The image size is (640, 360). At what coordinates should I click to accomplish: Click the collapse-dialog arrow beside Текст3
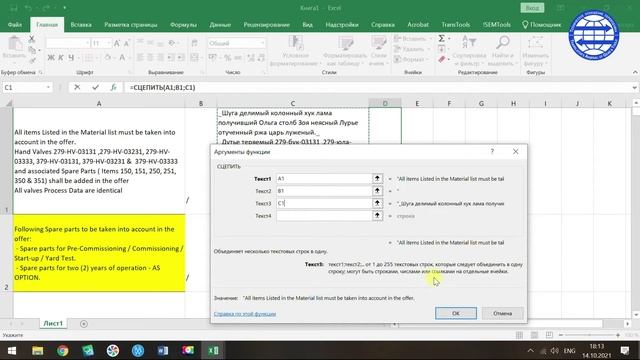[x=377, y=203]
